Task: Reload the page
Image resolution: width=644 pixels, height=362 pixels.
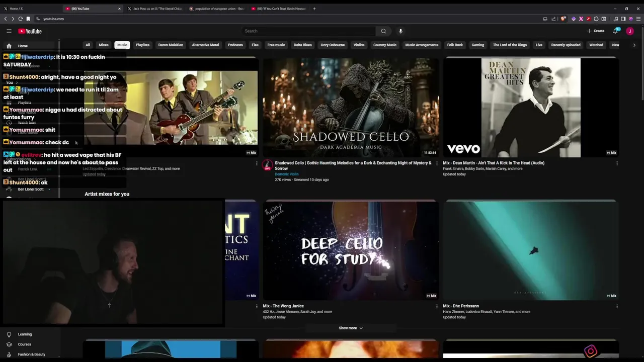Action: [21, 19]
